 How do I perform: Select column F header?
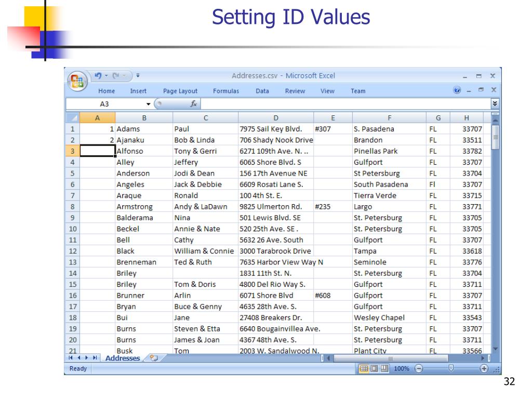(x=390, y=118)
